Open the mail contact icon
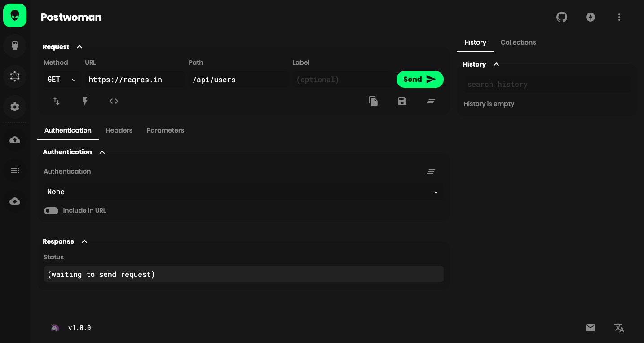Screen dimensions: 644x343 pyautogui.click(x=591, y=328)
